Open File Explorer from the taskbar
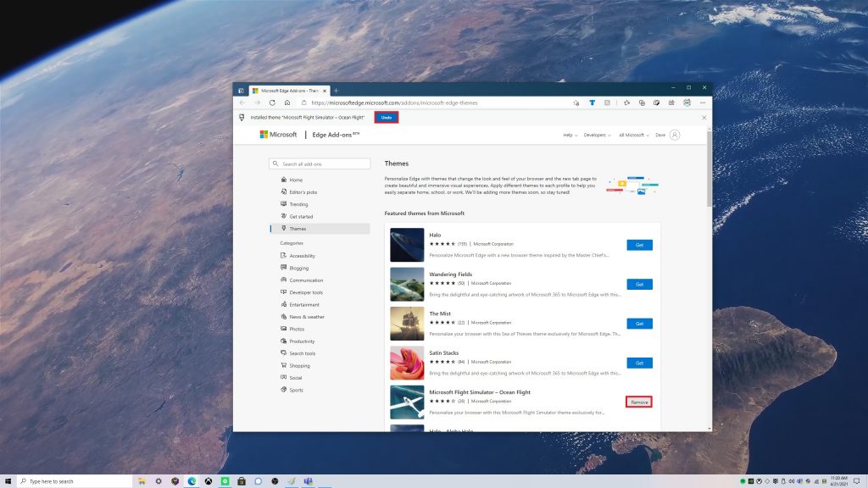This screenshot has width=868, height=488. (142, 481)
